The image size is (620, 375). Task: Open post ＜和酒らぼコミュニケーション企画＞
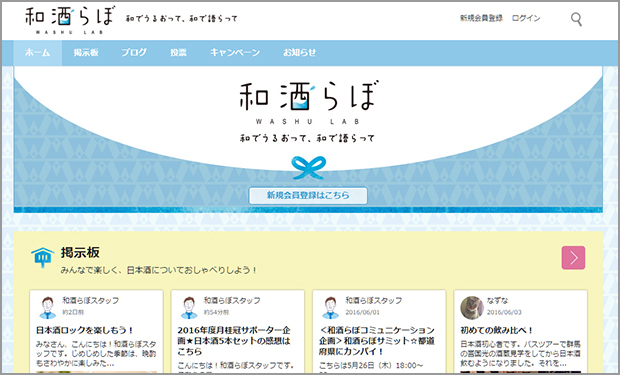[377, 341]
